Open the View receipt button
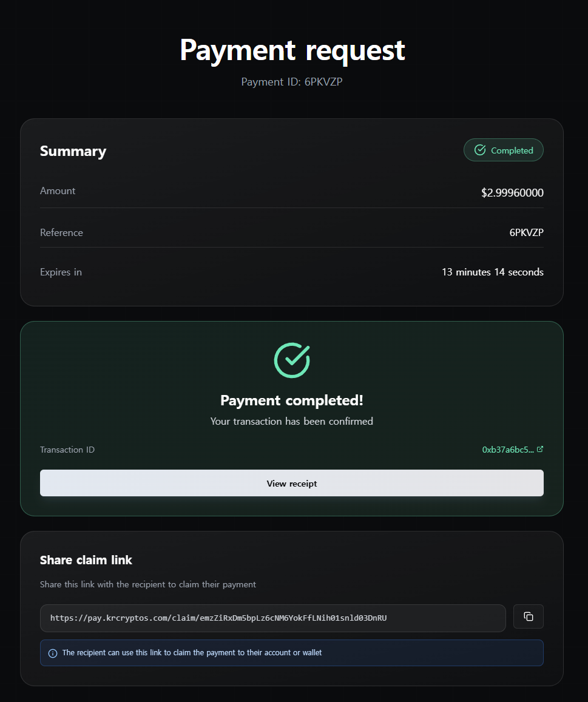588x702 pixels. 292,484
